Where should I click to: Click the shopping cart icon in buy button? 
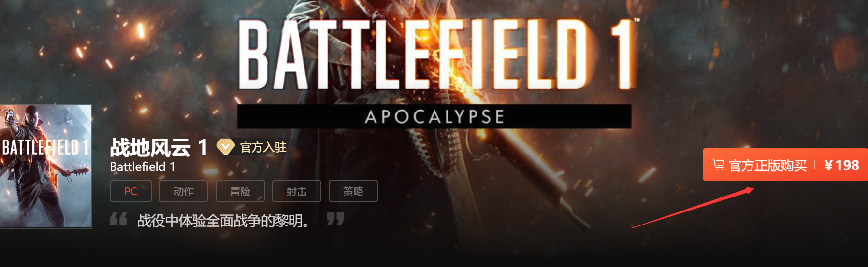click(718, 165)
